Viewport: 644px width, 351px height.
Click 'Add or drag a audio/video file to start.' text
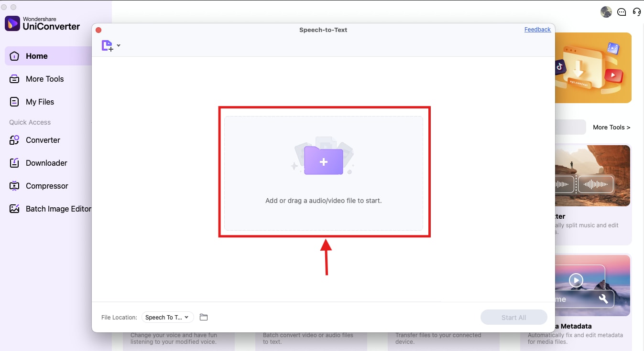point(324,201)
